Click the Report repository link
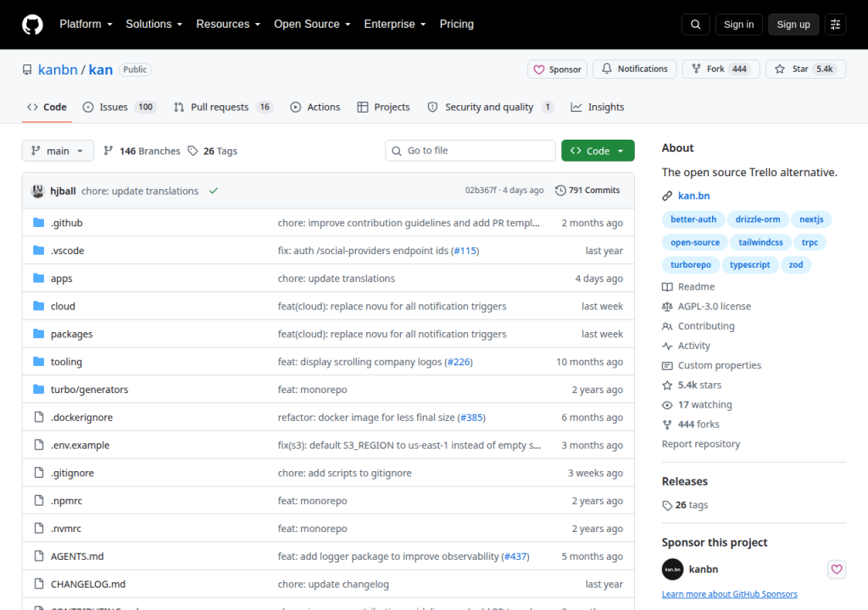 701,444
